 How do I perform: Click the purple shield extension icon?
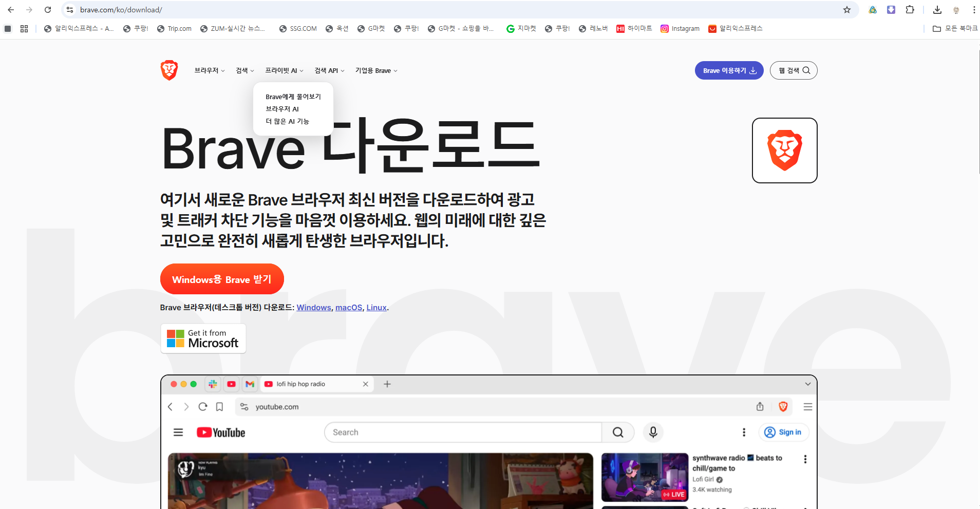click(x=891, y=10)
